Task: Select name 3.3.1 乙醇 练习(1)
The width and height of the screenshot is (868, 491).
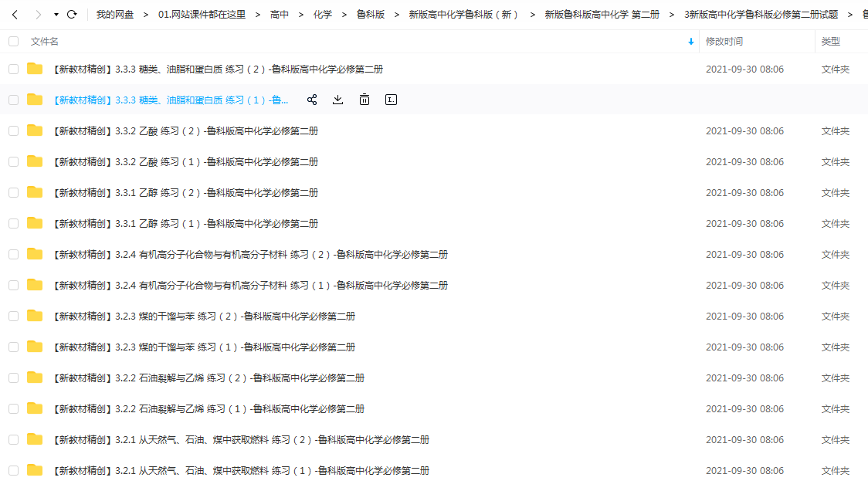Action: click(x=185, y=224)
